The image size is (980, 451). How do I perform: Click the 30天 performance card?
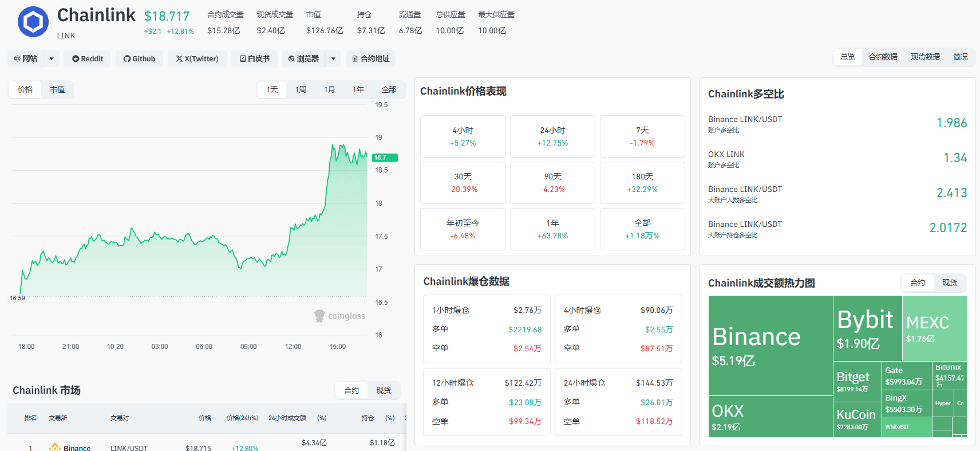tap(463, 183)
